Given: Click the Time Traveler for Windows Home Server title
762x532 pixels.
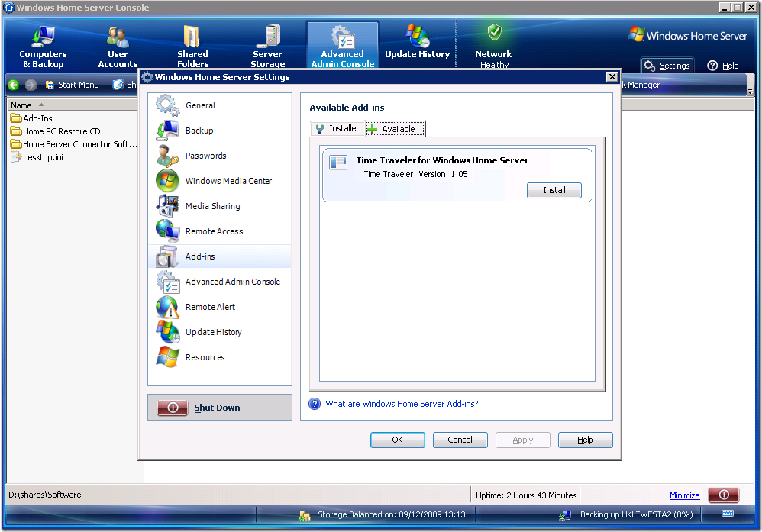Looking at the screenshot, I should [x=442, y=160].
